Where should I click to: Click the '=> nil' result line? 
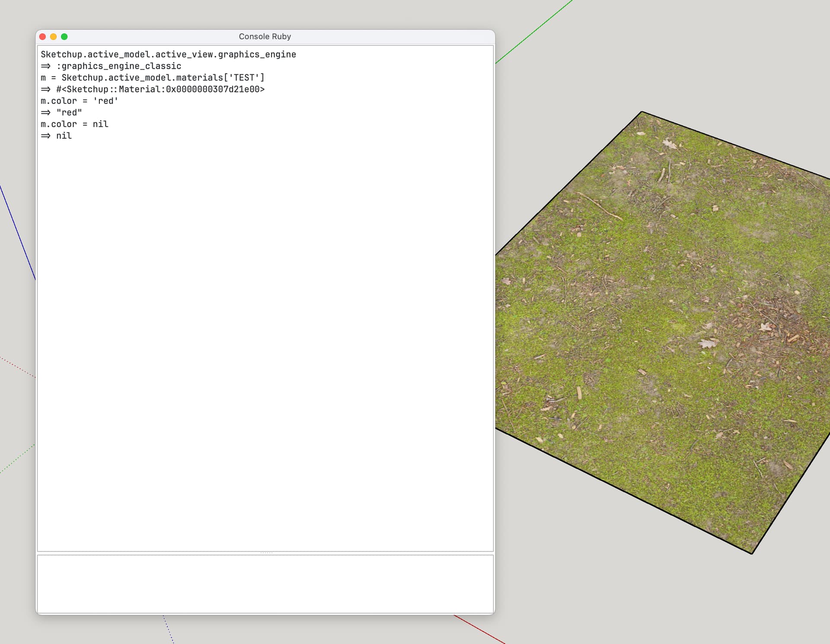coord(56,136)
